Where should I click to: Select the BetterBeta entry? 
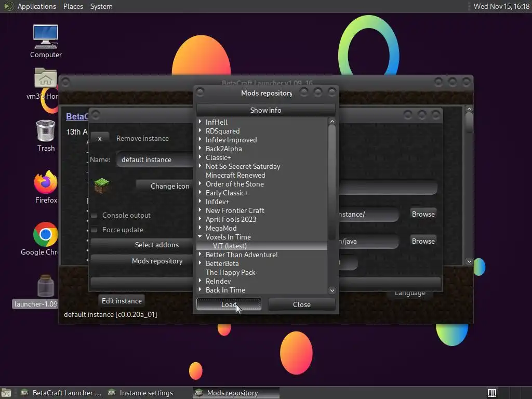point(222,263)
